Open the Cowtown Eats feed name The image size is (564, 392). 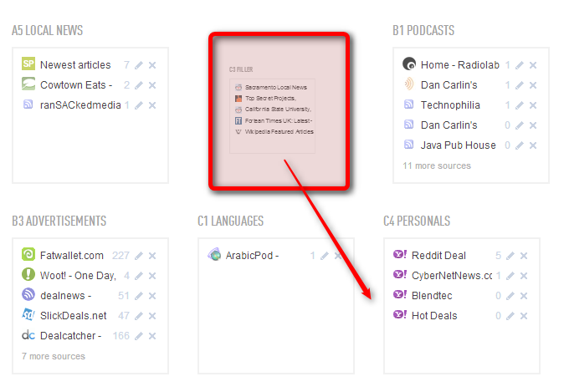(x=76, y=85)
